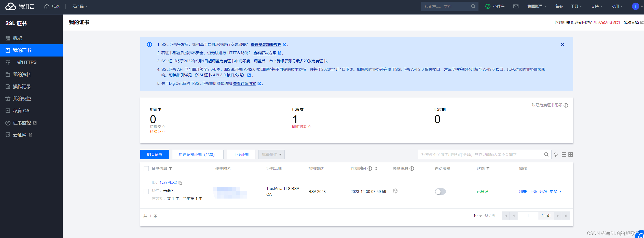Switch to list view icon
Viewport: 644px width, 238px height.
tap(564, 155)
